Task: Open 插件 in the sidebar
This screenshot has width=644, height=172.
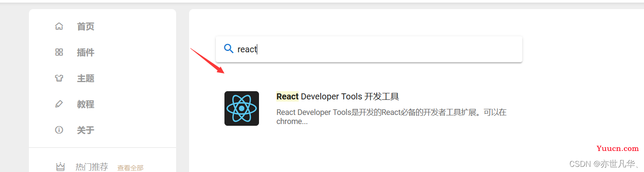Action: point(85,52)
